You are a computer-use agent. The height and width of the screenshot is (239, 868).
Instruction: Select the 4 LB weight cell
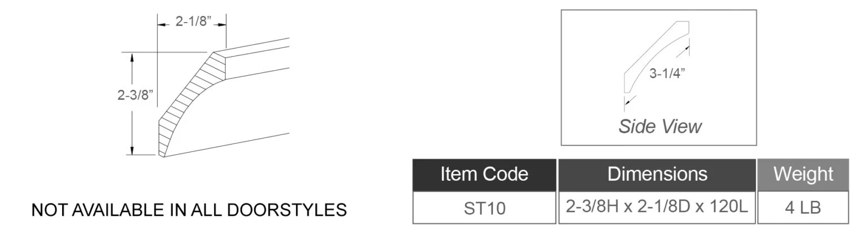803,207
